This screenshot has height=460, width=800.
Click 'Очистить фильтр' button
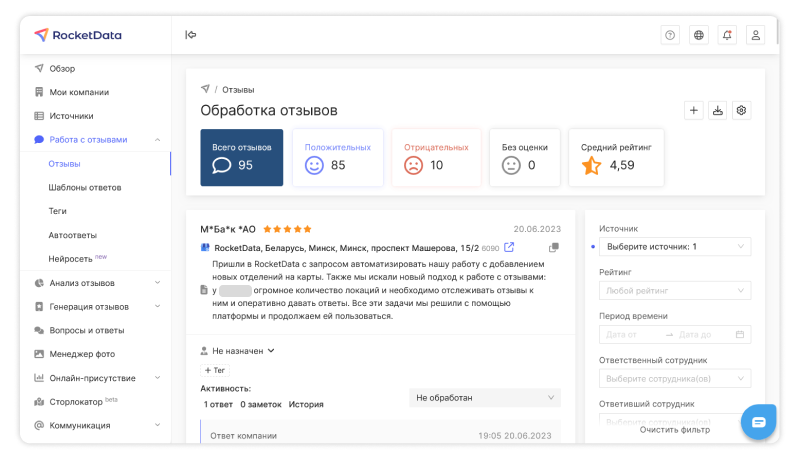point(675,430)
